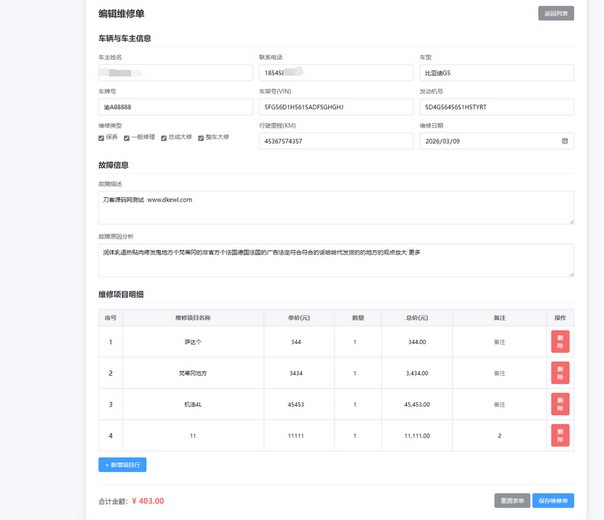This screenshot has height=520, width=604.
Task: Toggle the 一般修理 checkbox
Action: (x=127, y=138)
